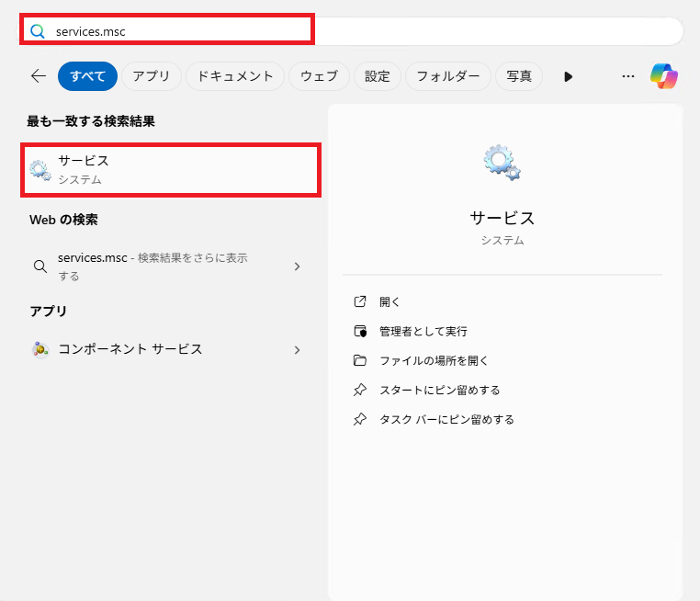
Task: Switch to the フォルダー filter tab
Action: click(447, 76)
